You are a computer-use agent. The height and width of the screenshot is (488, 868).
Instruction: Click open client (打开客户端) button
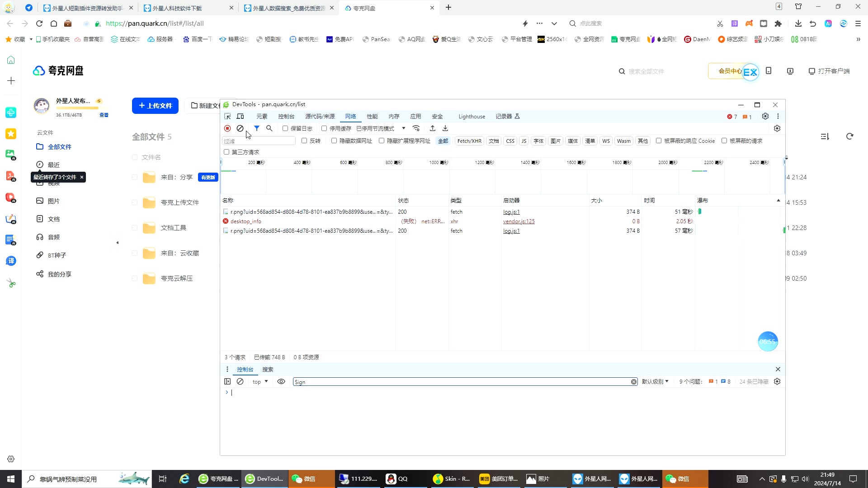(829, 71)
